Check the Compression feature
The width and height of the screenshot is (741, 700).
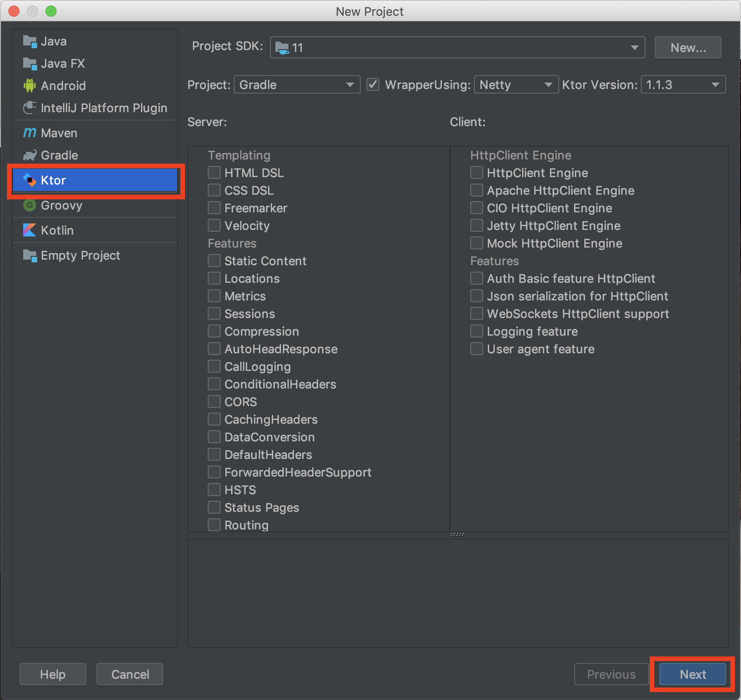coord(214,331)
